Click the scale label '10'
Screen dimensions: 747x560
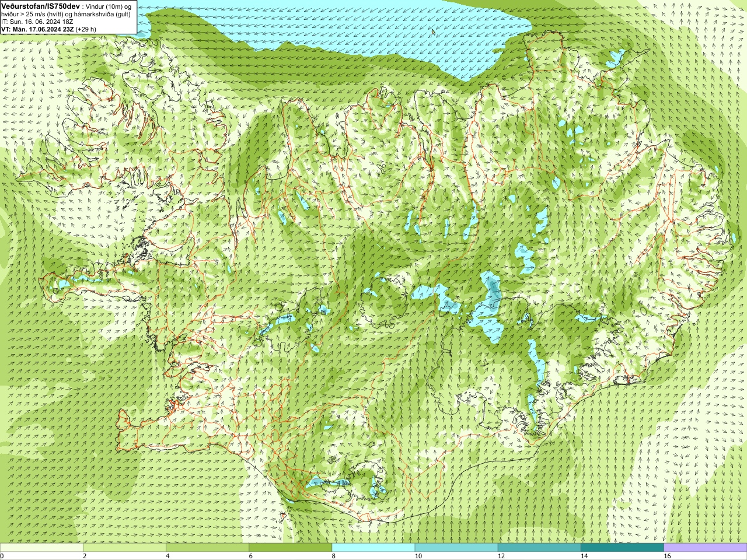[418, 556]
